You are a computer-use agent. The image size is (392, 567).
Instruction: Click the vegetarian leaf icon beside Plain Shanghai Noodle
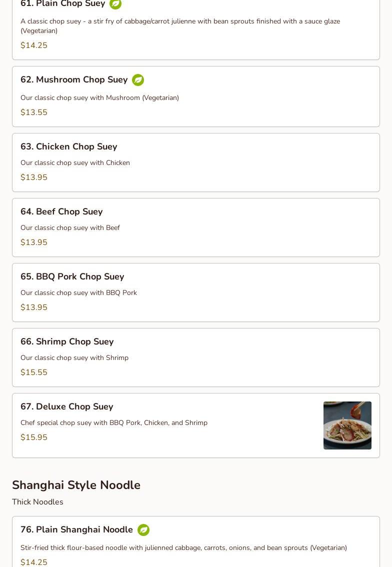pos(143,530)
